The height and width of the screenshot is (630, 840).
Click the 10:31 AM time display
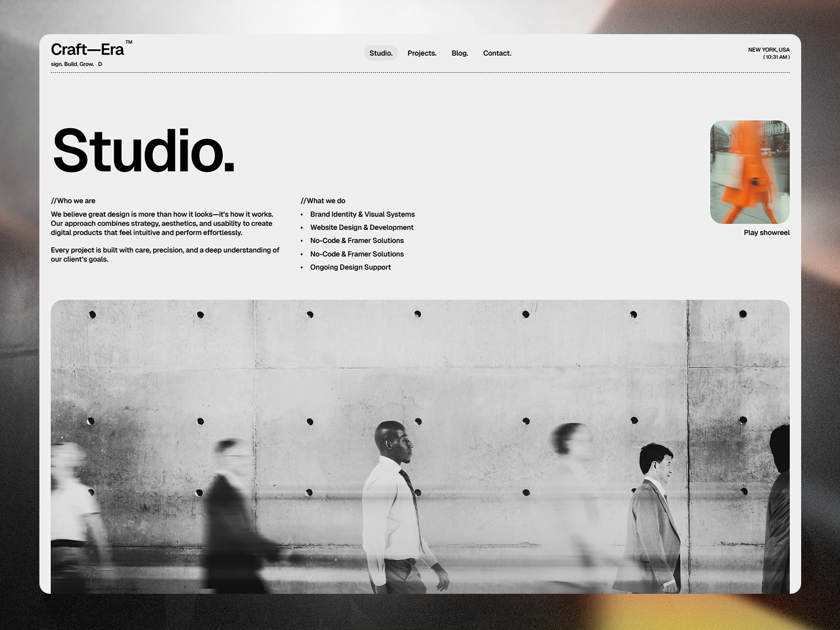pos(776,57)
